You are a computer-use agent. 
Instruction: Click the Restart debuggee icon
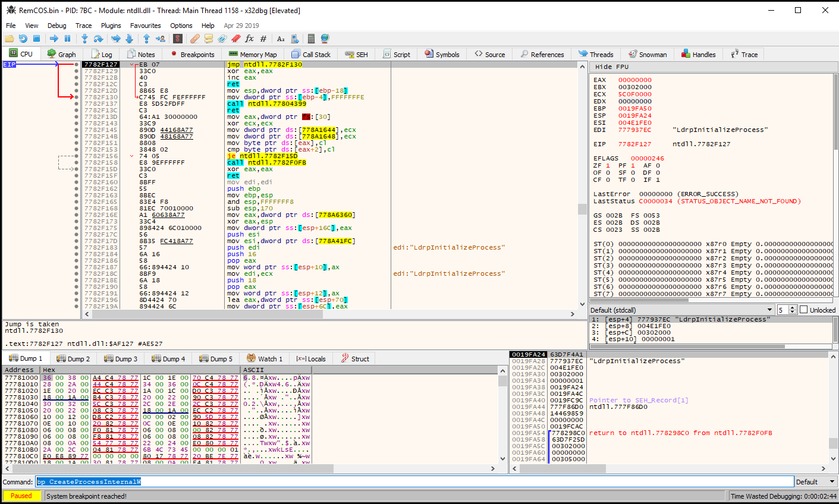23,39
